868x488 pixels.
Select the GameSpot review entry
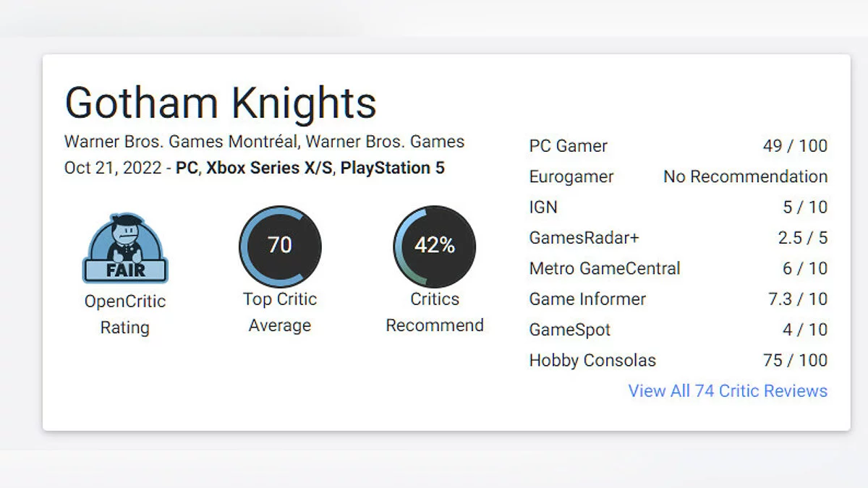(569, 330)
